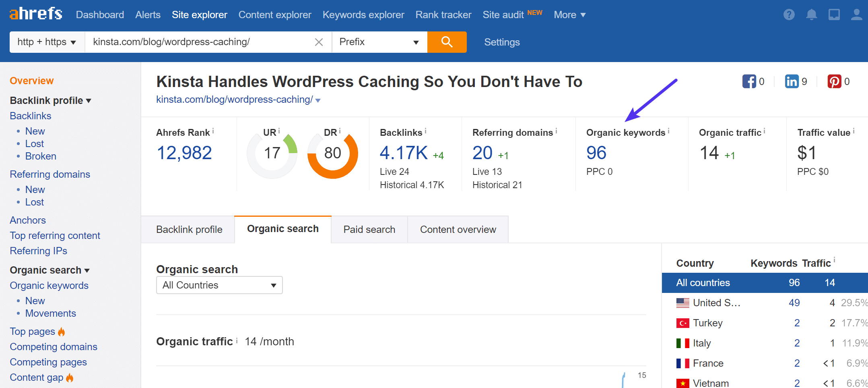Open the notifications bell icon

click(811, 15)
